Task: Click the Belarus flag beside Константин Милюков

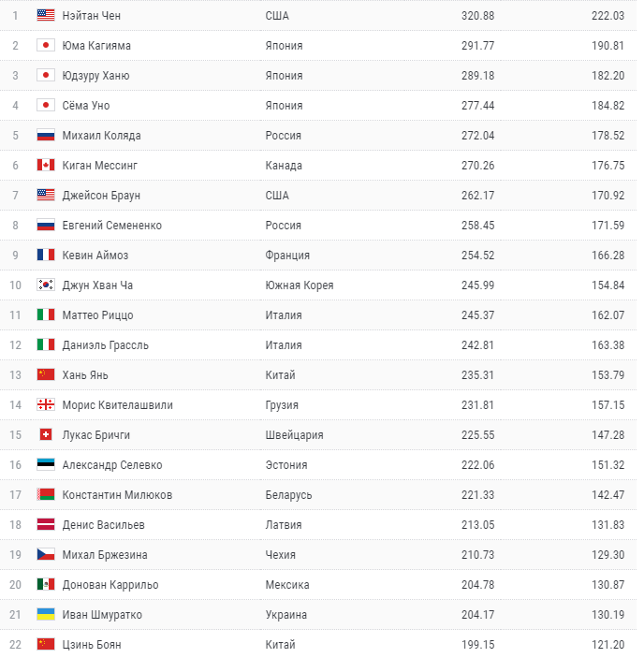Action: point(46,495)
